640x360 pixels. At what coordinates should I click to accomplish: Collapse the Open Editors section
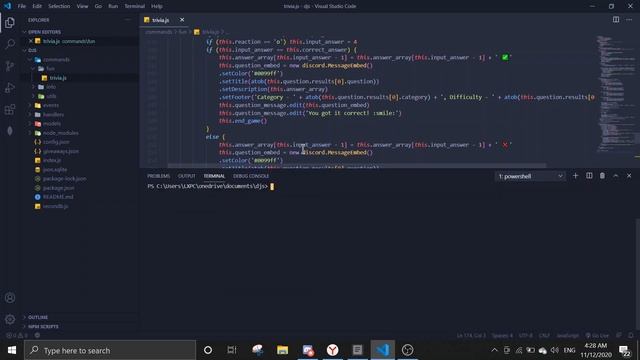44,32
